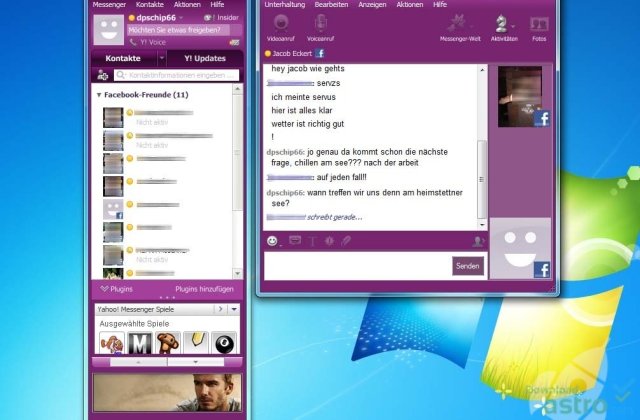The image size is (640, 420).
Task: Click the contact search field
Action: pyautogui.click(x=177, y=75)
